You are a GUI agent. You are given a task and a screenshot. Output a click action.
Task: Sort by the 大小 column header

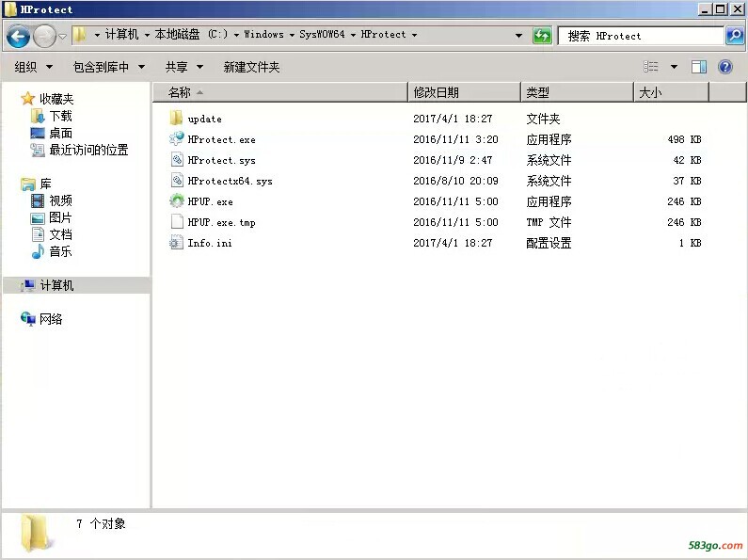(672, 92)
